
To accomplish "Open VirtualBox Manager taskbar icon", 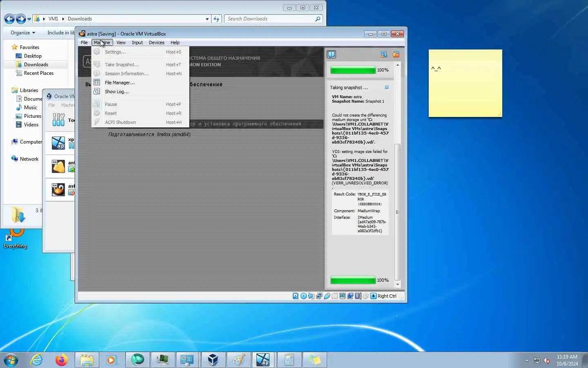I will click(x=213, y=360).
